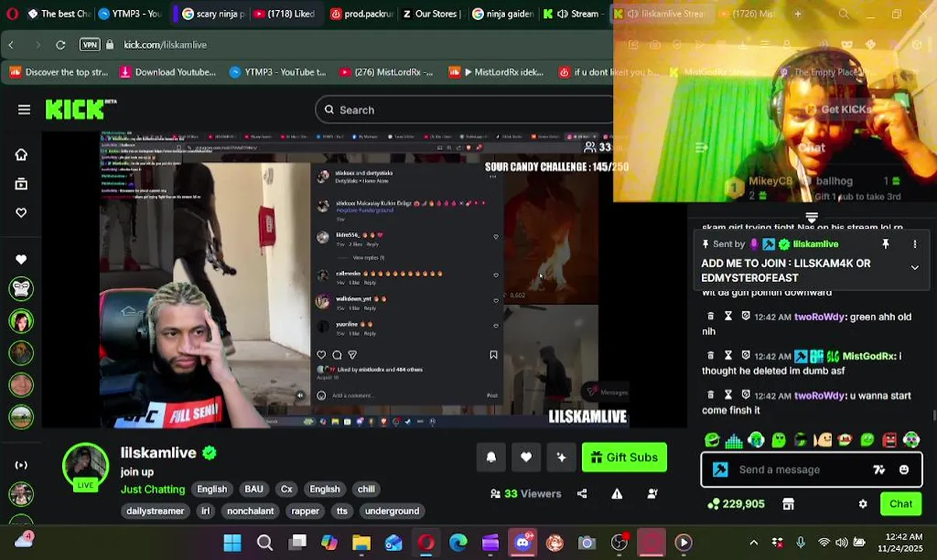937x560 pixels.
Task: Click the user icon right of the report icon
Action: point(652,493)
